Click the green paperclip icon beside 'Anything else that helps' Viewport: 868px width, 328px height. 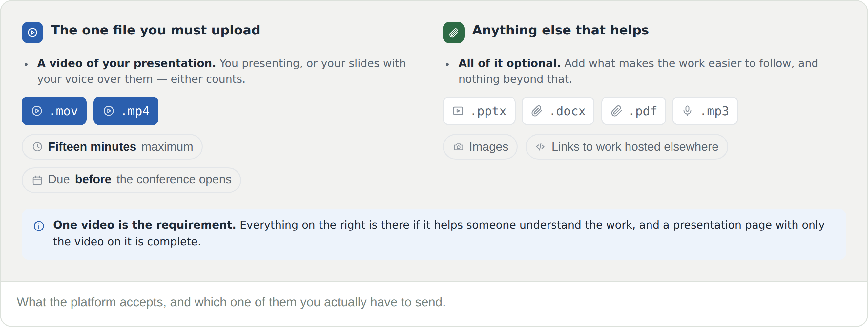coord(454,33)
